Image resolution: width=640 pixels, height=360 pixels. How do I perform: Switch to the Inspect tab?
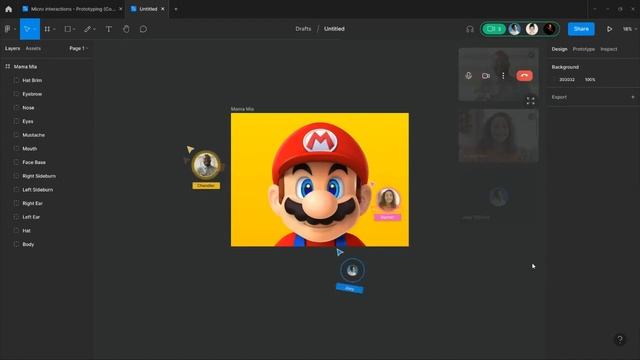(609, 49)
